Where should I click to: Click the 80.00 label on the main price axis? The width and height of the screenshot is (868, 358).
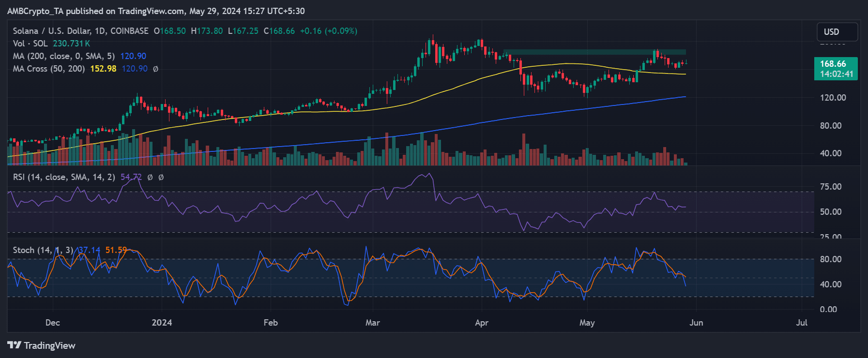(831, 126)
